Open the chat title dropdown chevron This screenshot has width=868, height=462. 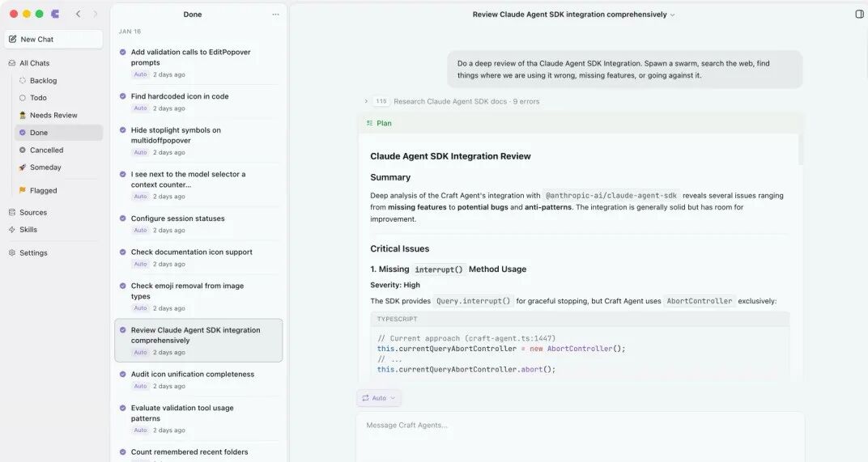click(x=673, y=15)
